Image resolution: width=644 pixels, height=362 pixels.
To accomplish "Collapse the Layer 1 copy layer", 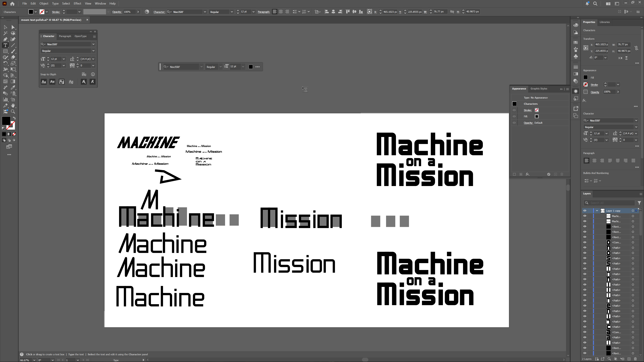I will click(x=597, y=211).
